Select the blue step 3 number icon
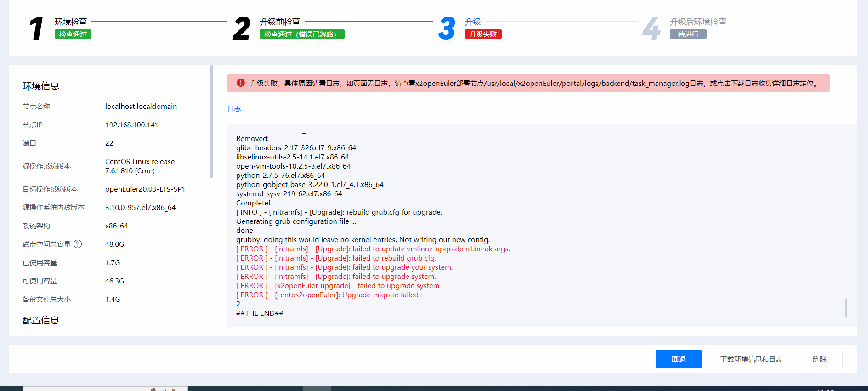 (446, 28)
